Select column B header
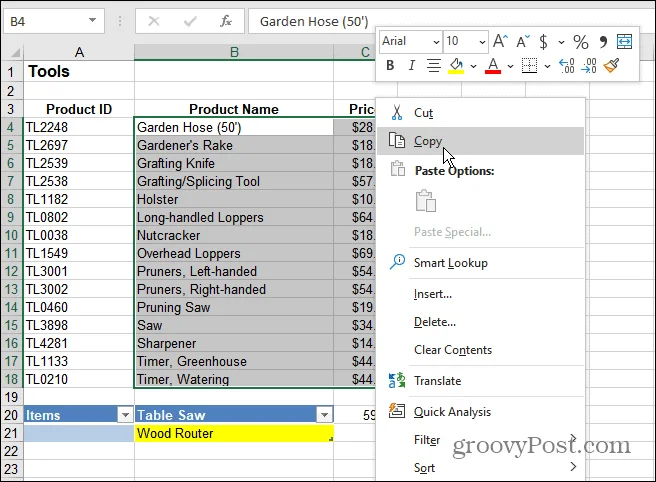This screenshot has height=482, width=656. pos(234,52)
